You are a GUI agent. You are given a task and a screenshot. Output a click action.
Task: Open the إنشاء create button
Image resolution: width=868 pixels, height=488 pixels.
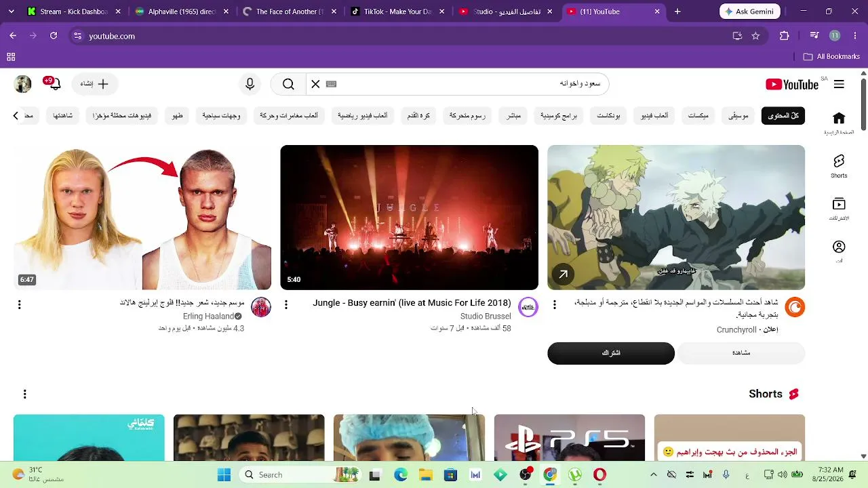coord(94,84)
